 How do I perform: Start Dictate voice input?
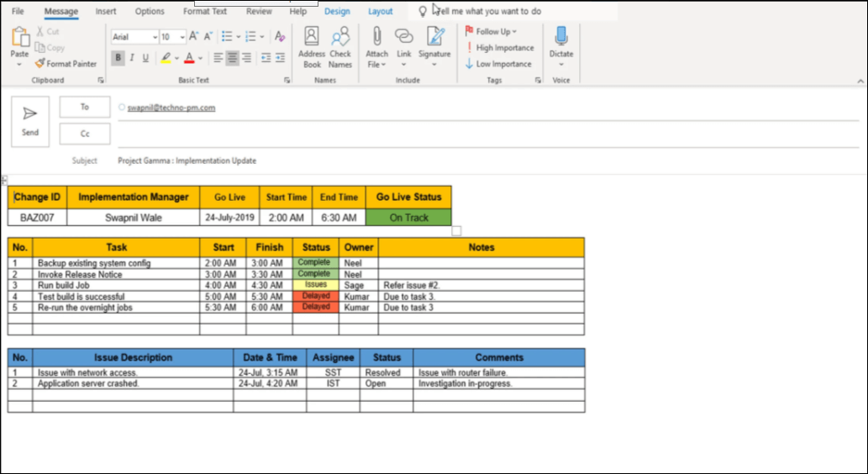coord(560,42)
